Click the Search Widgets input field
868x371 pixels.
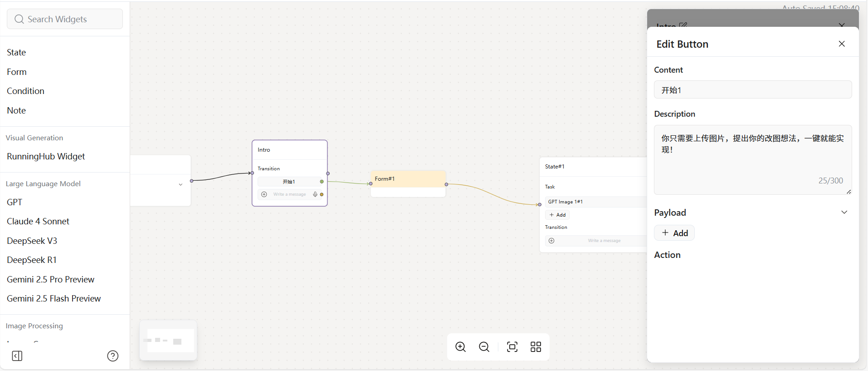[65, 19]
